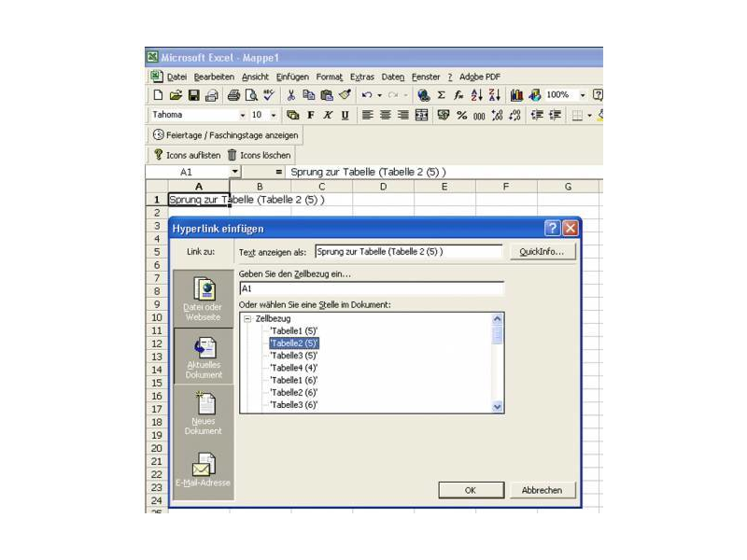Open the Fenster menu
This screenshot has height=560, width=747.
(x=426, y=77)
